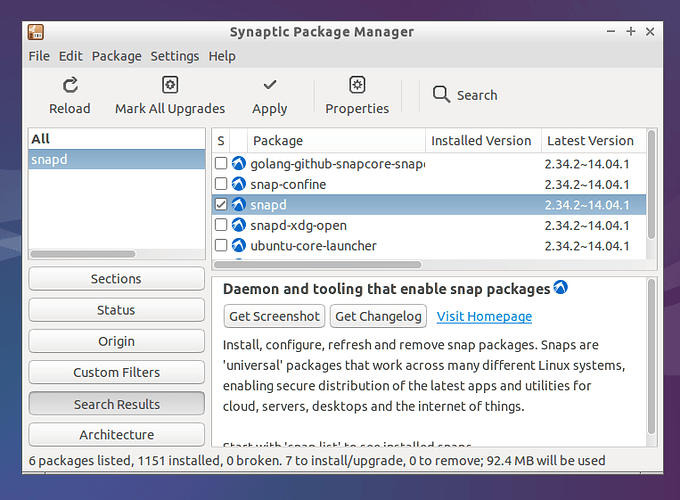Open the Properties toolbar icon
This screenshot has height=500, width=680.
[357, 85]
